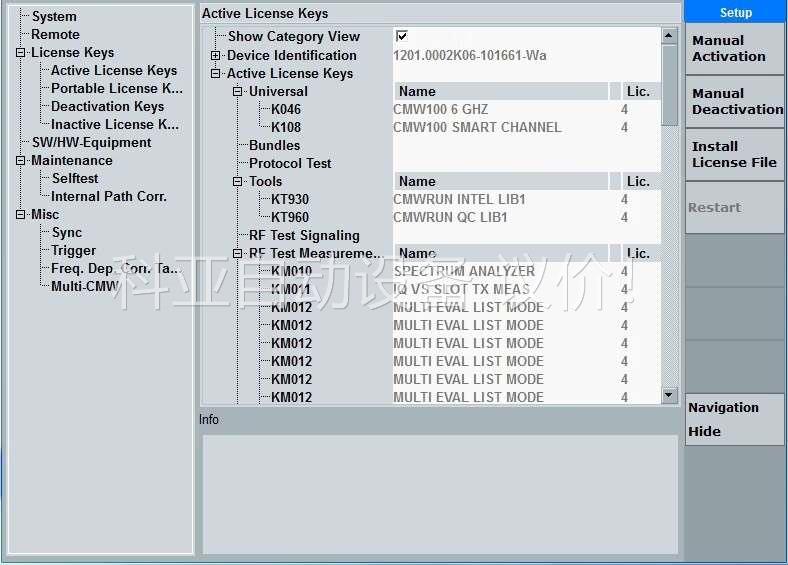Click CMWRUN INTEL LIB1 license name
The image size is (788, 565).
[459, 200]
